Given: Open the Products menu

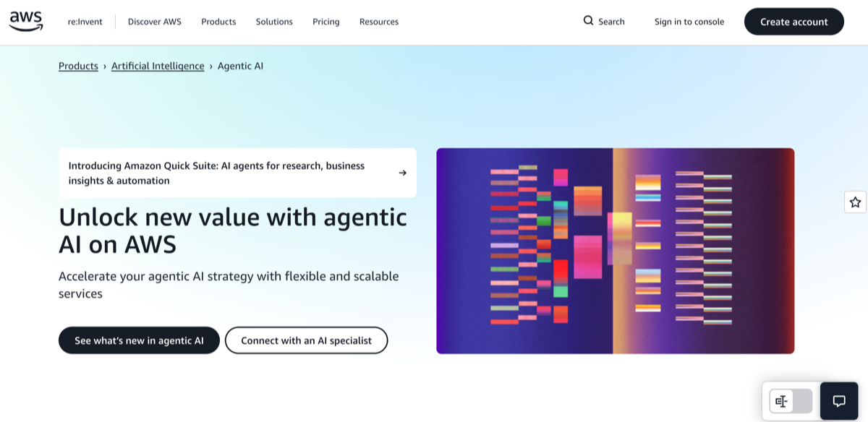Looking at the screenshot, I should coord(218,22).
